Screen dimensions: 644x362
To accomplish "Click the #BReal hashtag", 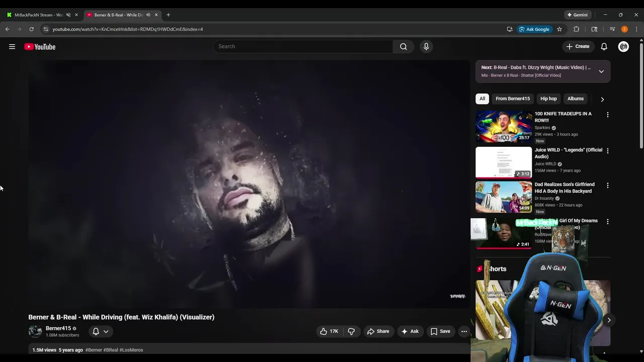I will click(x=111, y=350).
